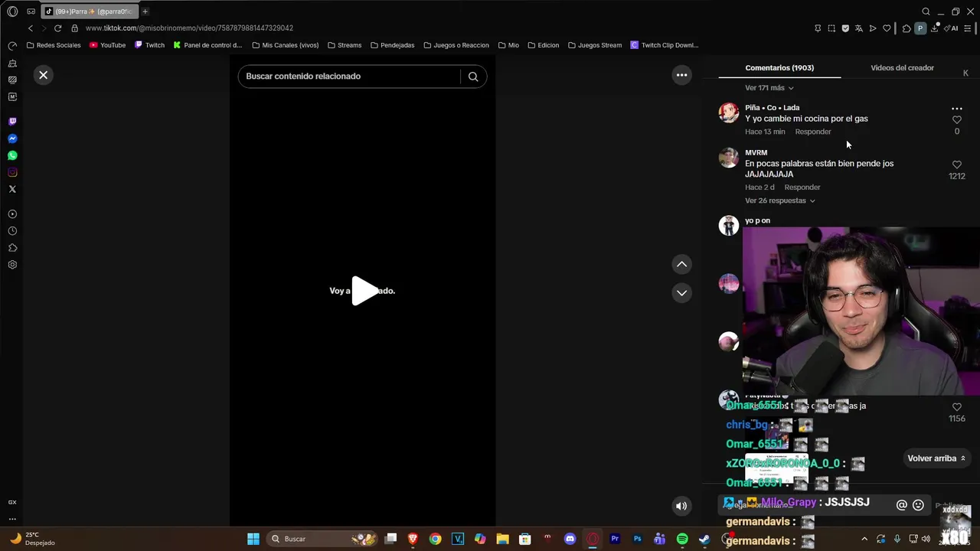980x551 pixels.
Task: Go back with browser back arrow
Action: coord(31,28)
